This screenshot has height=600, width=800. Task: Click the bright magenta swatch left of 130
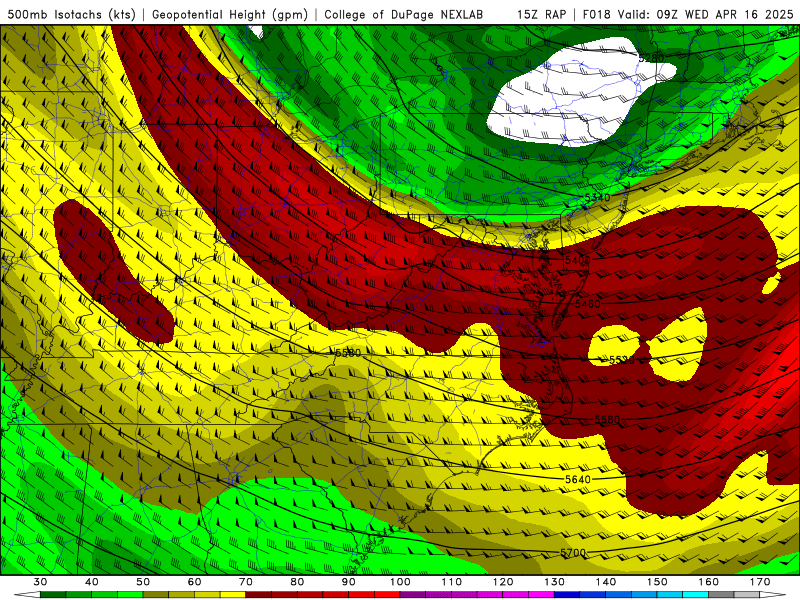click(x=542, y=595)
